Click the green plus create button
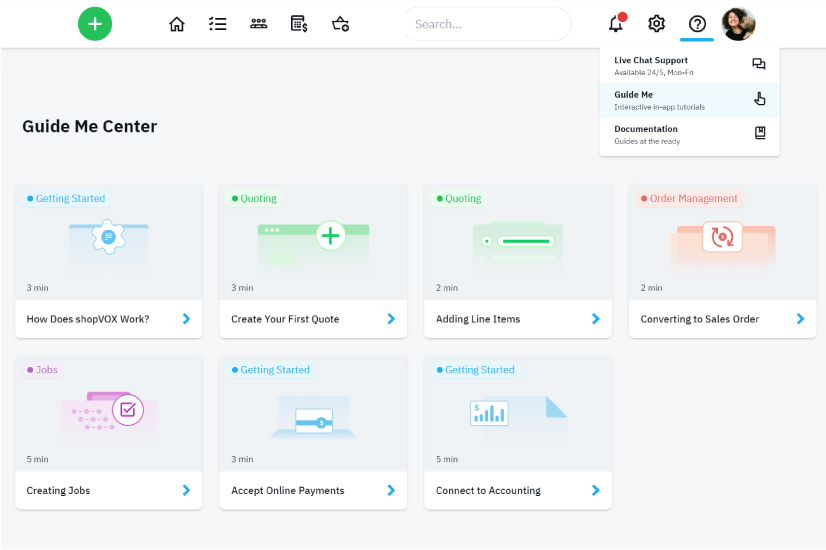Screen dimensions: 826x550 (95, 24)
